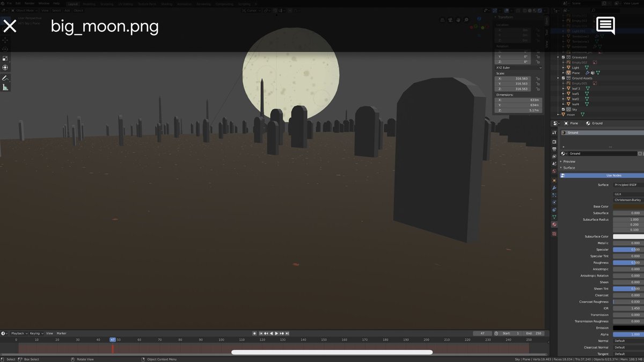The width and height of the screenshot is (644, 362).
Task: Open the Marker menu in timeline
Action: point(62,334)
